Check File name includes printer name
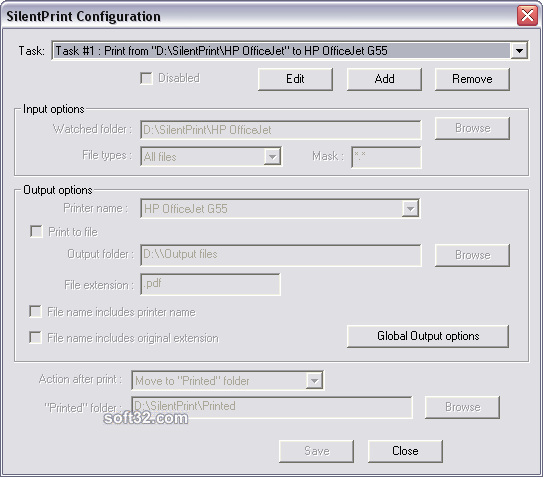The height and width of the screenshot is (477, 543). [x=35, y=312]
